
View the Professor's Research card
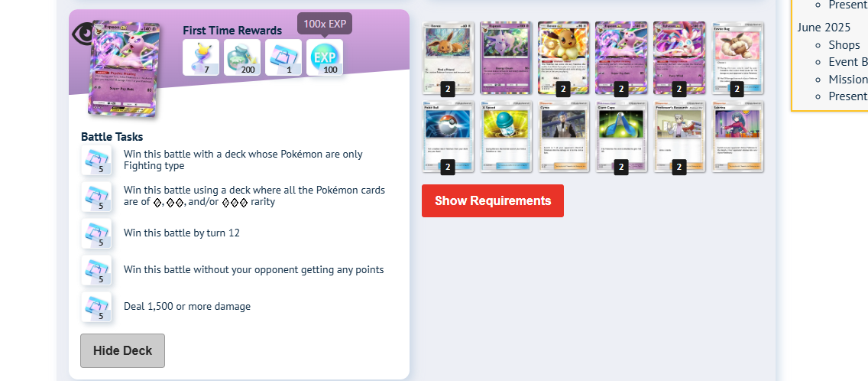pos(679,136)
